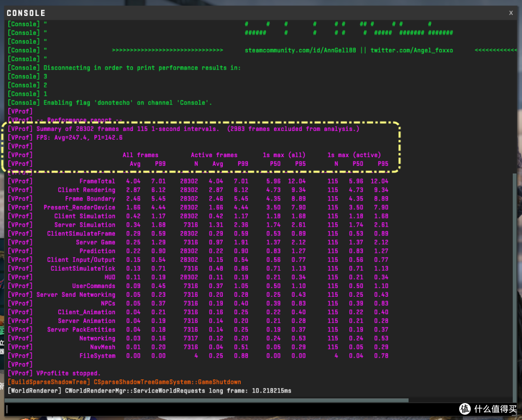
Task: Click the twitter.com/Angel_foxxo link text
Action: pyautogui.click(x=411, y=50)
